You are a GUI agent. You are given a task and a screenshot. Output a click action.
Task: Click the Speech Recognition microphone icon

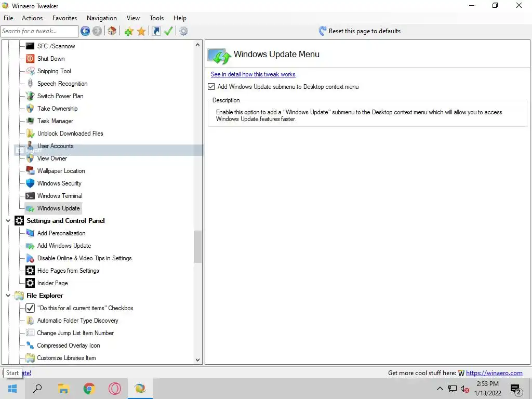pos(30,84)
